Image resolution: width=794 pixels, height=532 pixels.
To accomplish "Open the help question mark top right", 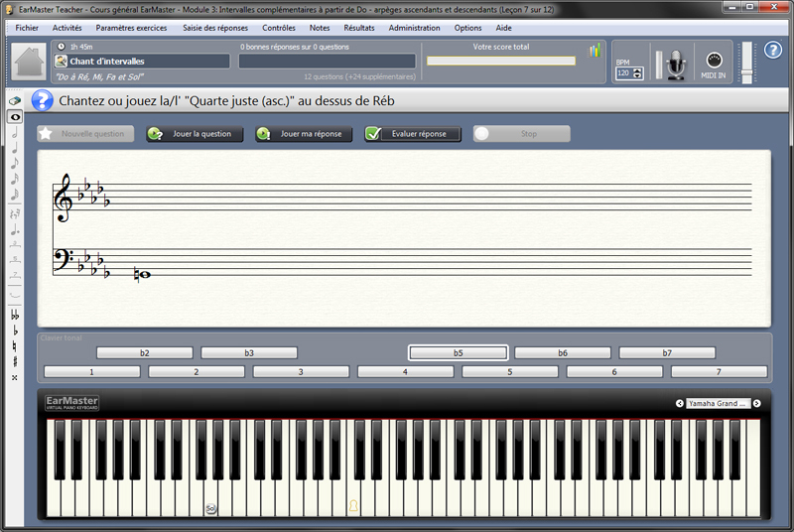I will coord(773,50).
